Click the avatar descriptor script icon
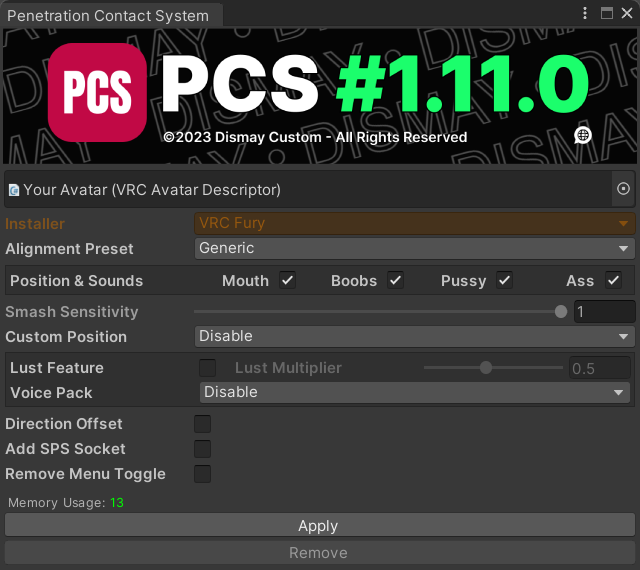640x570 pixels. [x=14, y=190]
